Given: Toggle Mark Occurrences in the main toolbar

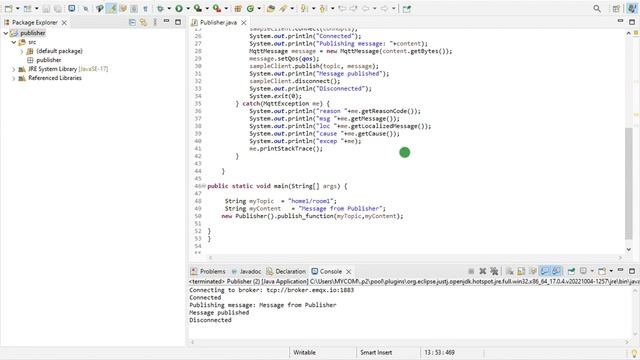Looking at the screenshot, I should [111, 9].
